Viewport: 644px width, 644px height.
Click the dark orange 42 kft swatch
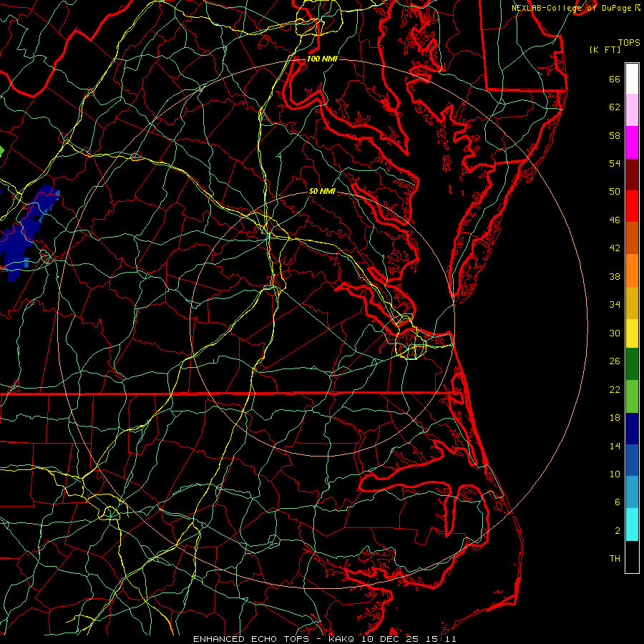[632, 238]
